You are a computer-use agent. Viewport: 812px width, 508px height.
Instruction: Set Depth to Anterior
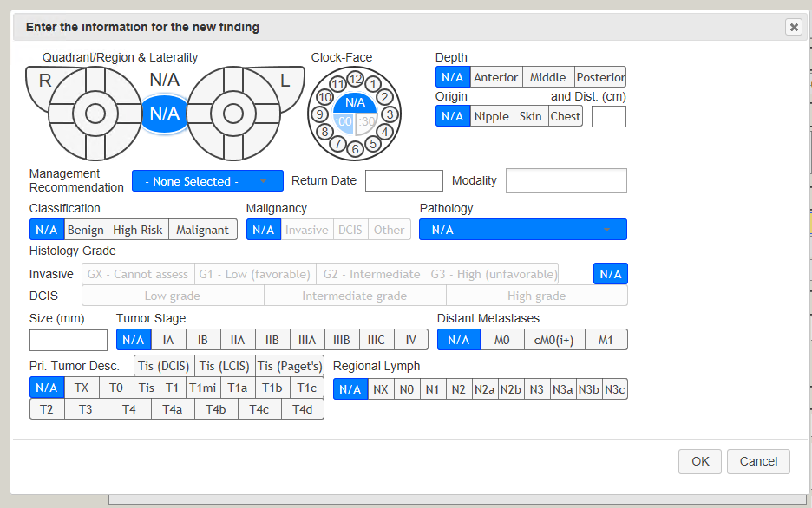(x=495, y=76)
